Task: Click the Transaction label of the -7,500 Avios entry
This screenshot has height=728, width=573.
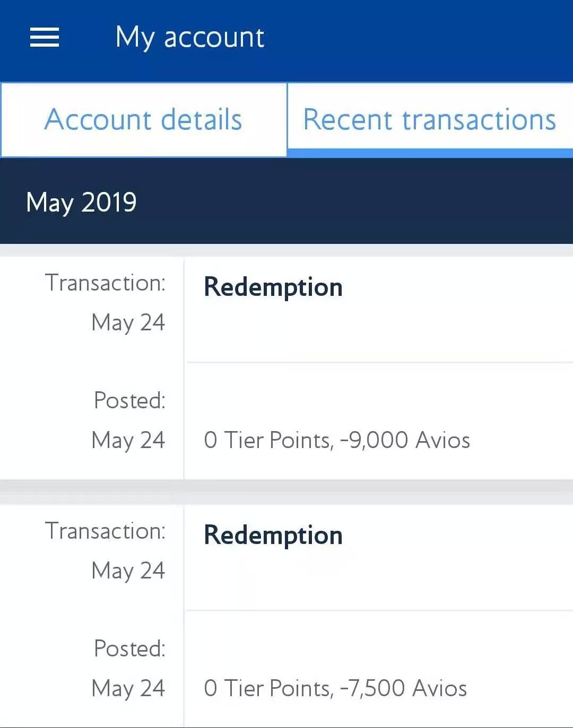Action: point(105,531)
